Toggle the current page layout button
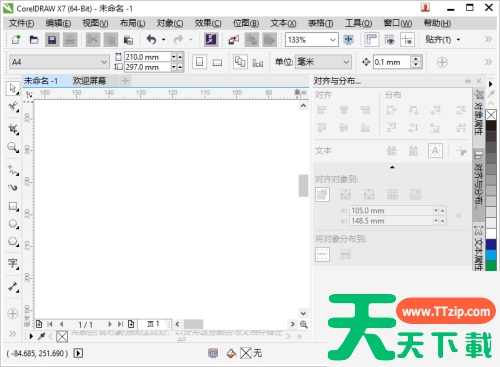500x367 pixels. [258, 62]
